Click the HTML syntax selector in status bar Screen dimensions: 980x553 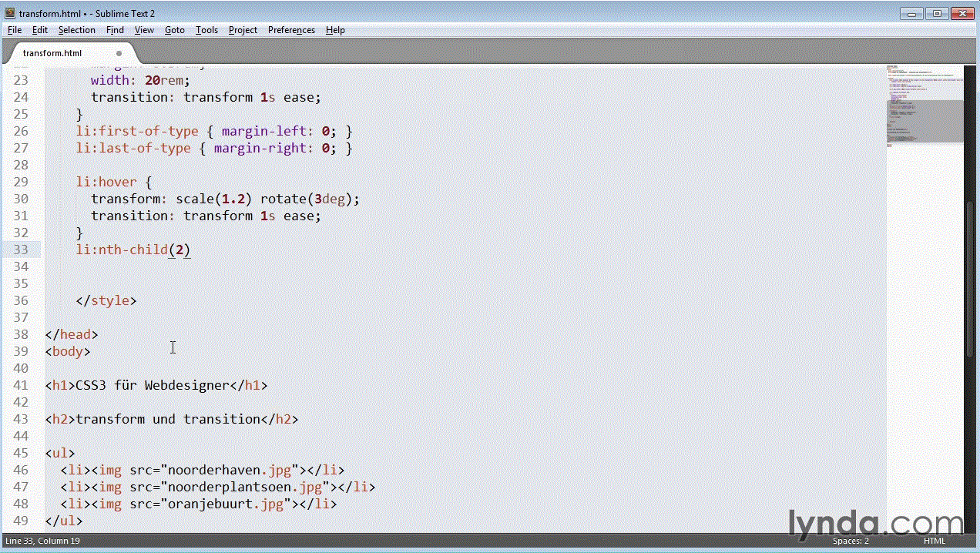935,541
